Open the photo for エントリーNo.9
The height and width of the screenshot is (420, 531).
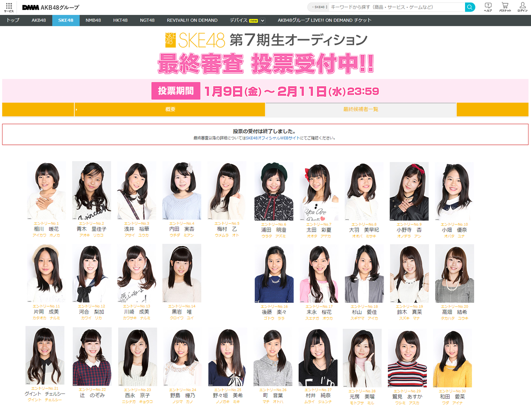click(x=409, y=191)
